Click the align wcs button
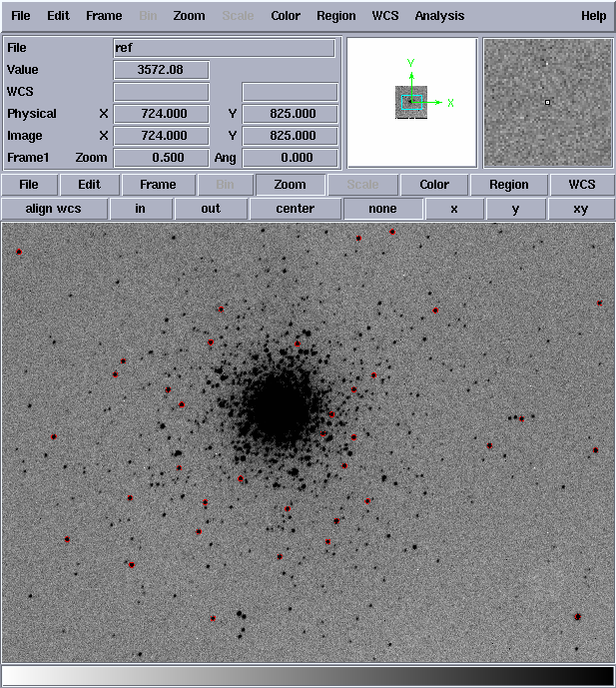The width and height of the screenshot is (616, 688). (x=54, y=209)
